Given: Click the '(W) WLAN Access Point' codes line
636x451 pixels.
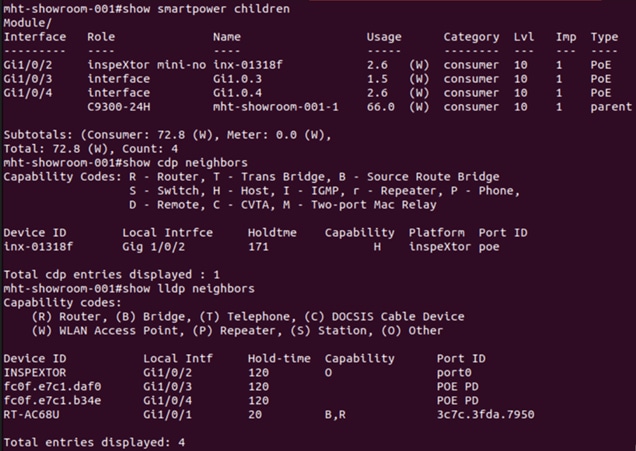Looking at the screenshot, I should [237, 331].
